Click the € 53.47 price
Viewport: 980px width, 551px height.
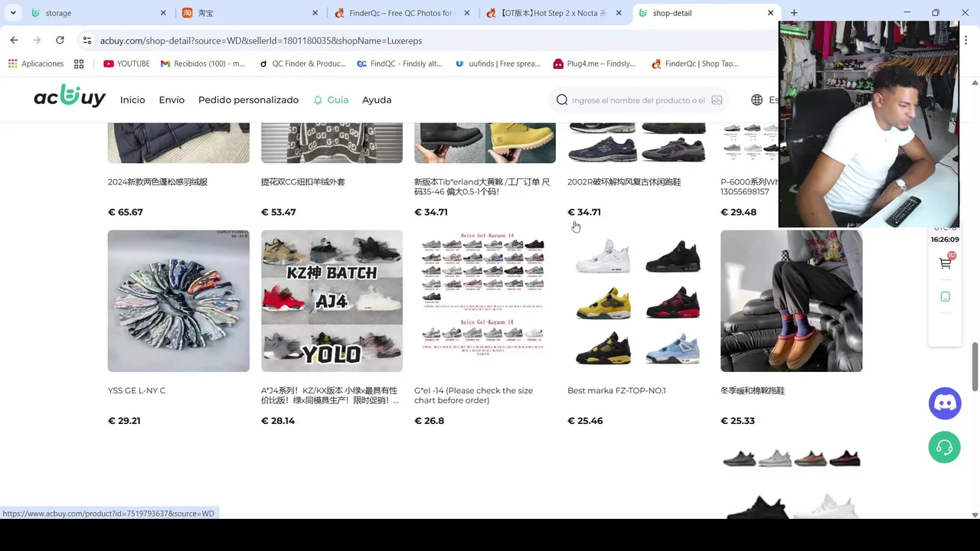(x=279, y=212)
